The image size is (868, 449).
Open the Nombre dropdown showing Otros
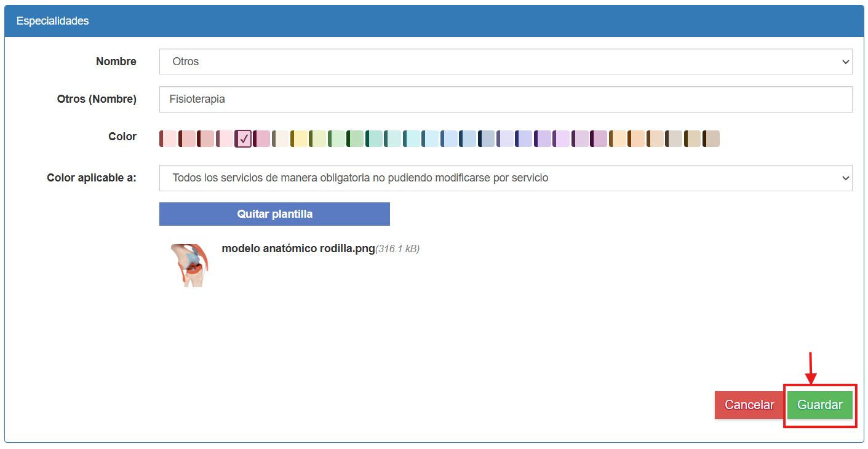tap(505, 62)
